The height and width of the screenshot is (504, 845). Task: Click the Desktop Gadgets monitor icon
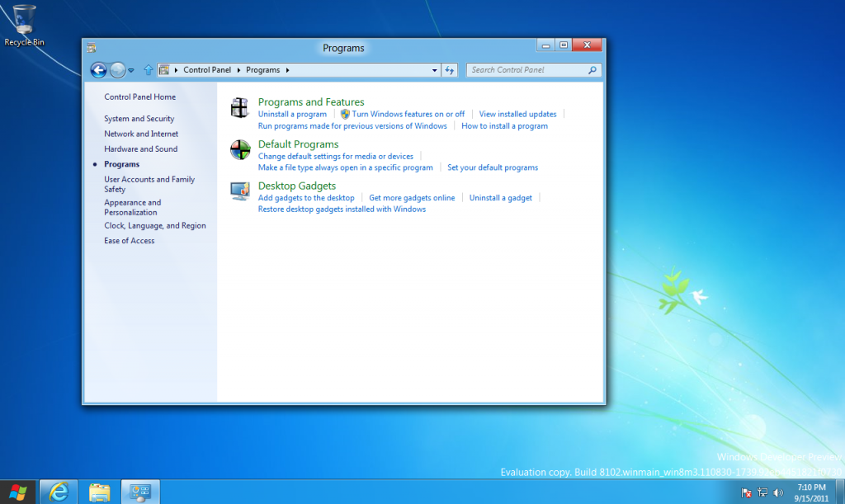pos(239,190)
